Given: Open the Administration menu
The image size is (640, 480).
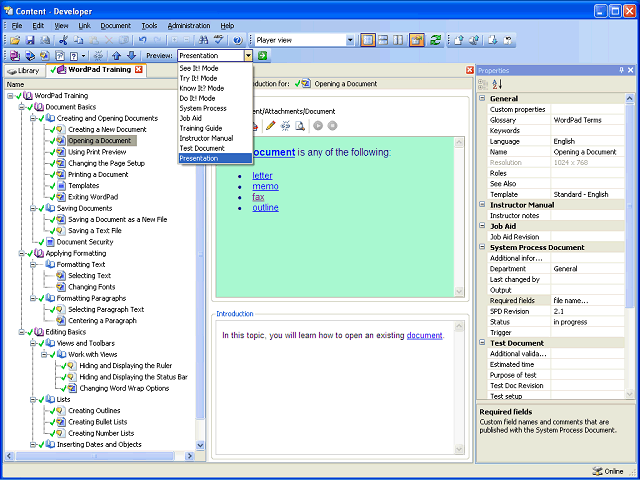Looking at the screenshot, I should 189,24.
